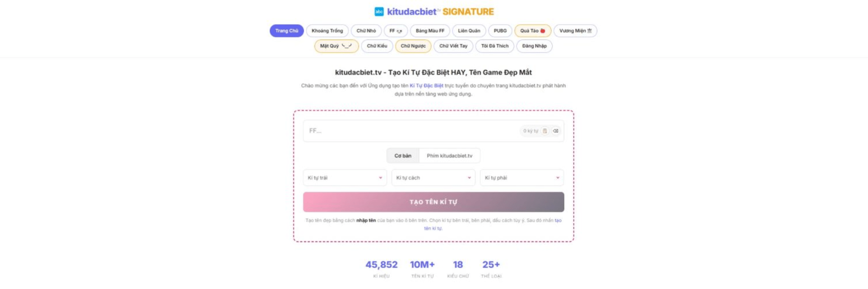The height and width of the screenshot is (289, 868).
Task: Open the Chữ Ngược menu item
Action: [x=413, y=46]
